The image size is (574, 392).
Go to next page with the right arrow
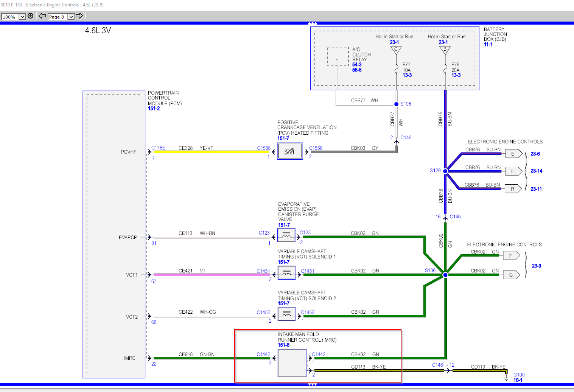click(x=79, y=16)
